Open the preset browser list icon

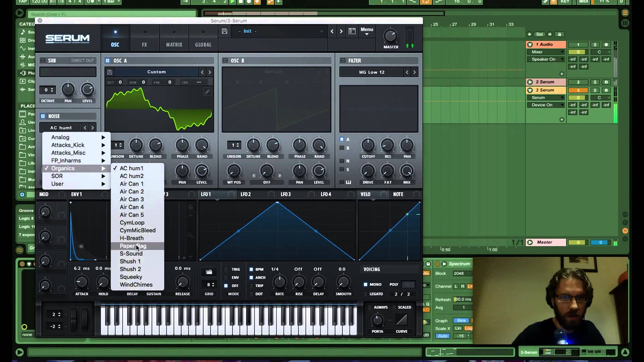click(352, 31)
